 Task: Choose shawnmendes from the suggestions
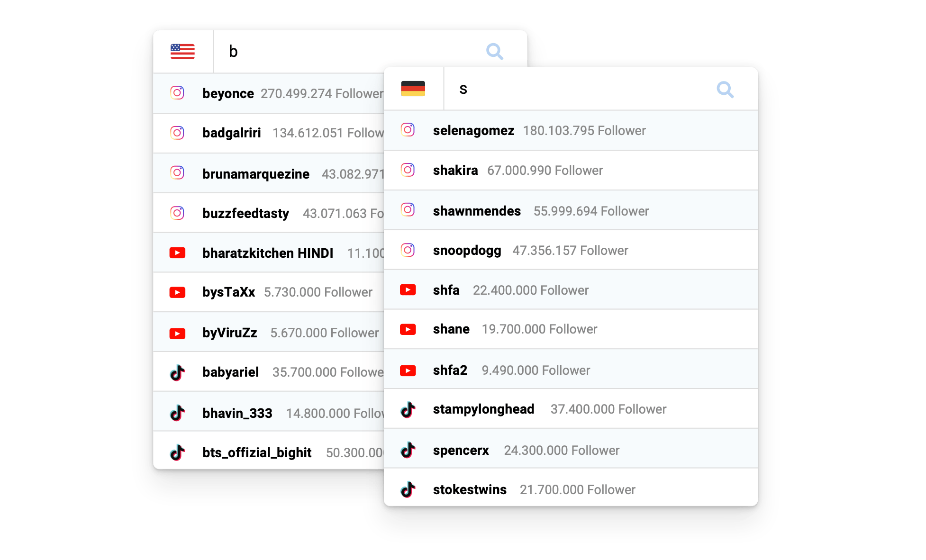(476, 211)
